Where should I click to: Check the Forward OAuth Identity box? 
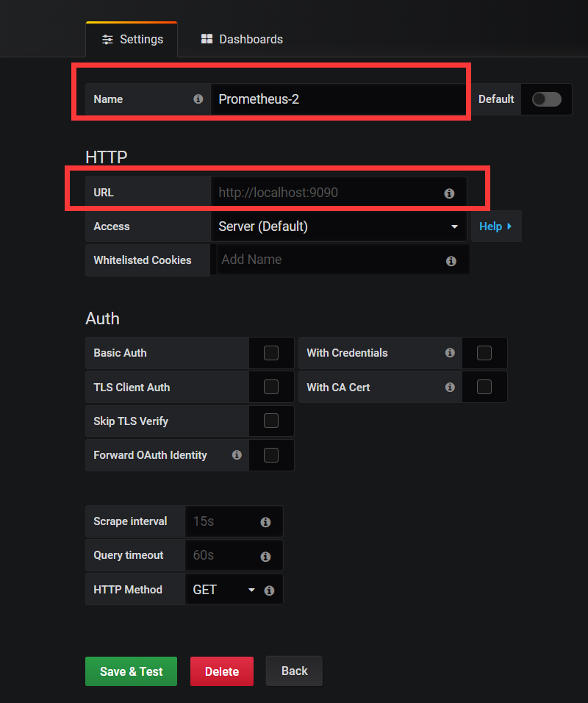pyautogui.click(x=271, y=455)
